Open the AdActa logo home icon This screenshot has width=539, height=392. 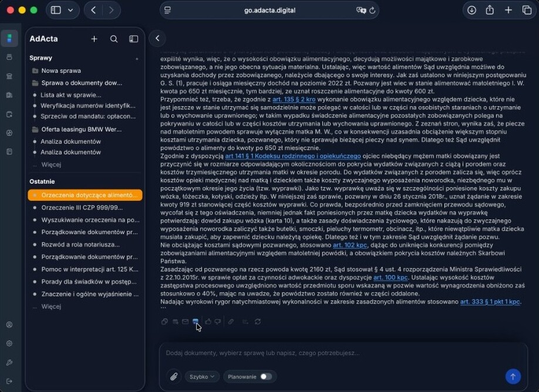point(9,38)
